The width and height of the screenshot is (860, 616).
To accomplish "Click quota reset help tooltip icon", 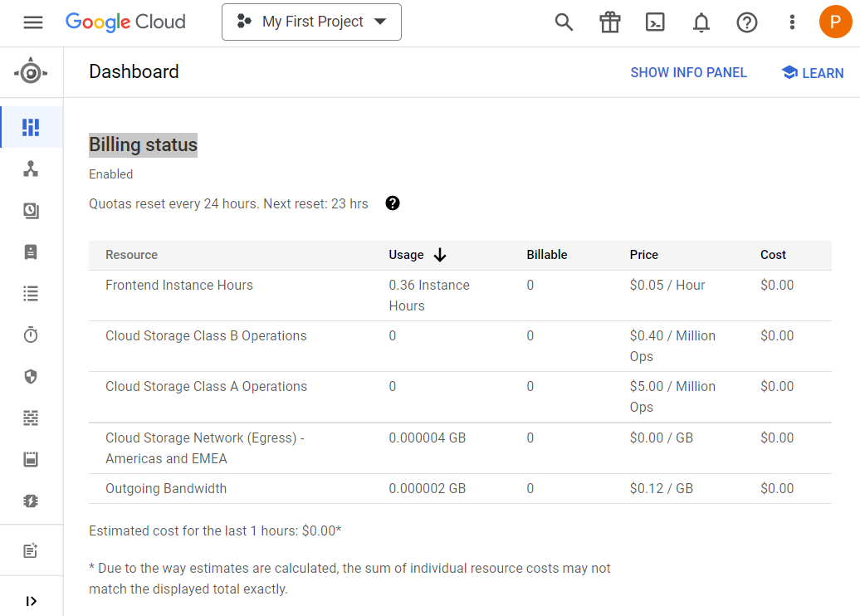I will coord(393,203).
